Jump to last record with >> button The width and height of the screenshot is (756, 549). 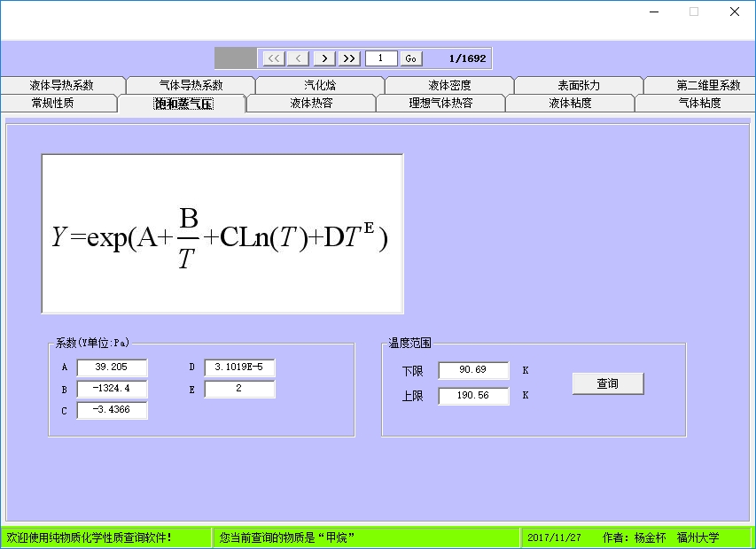349,58
